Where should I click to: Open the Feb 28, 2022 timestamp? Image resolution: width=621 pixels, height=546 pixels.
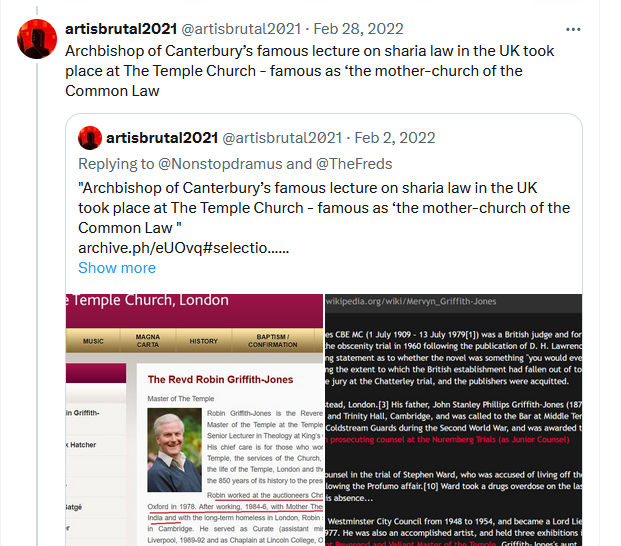[x=358, y=29]
